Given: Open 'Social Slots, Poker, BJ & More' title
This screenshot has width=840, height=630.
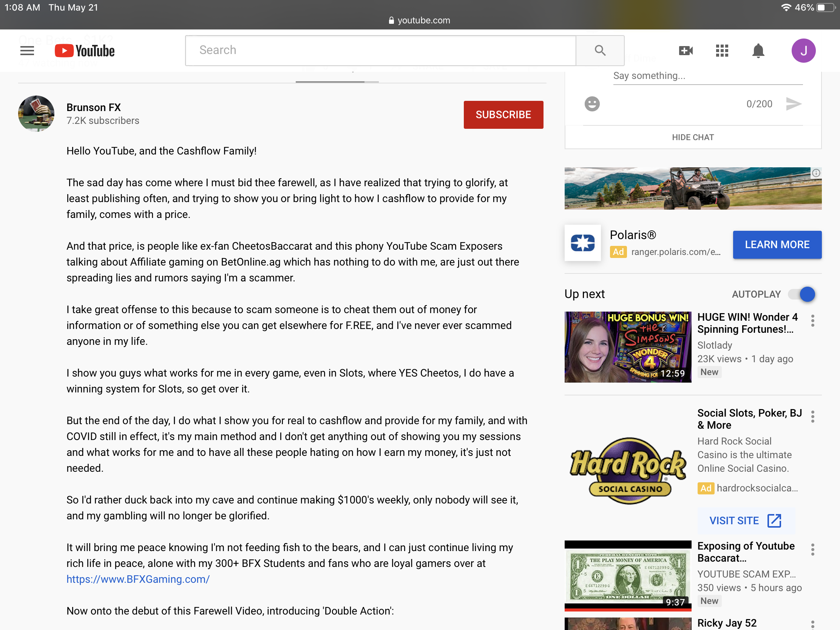Looking at the screenshot, I should coord(750,419).
